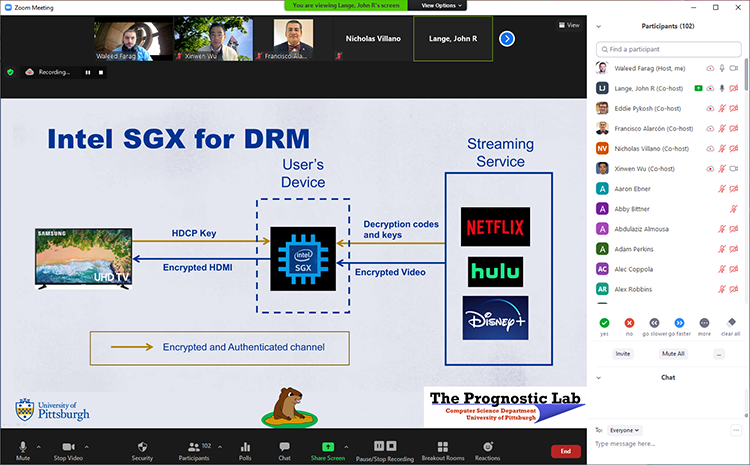Toggle Lange, John R microphone icon
The width and height of the screenshot is (750, 465).
[722, 89]
